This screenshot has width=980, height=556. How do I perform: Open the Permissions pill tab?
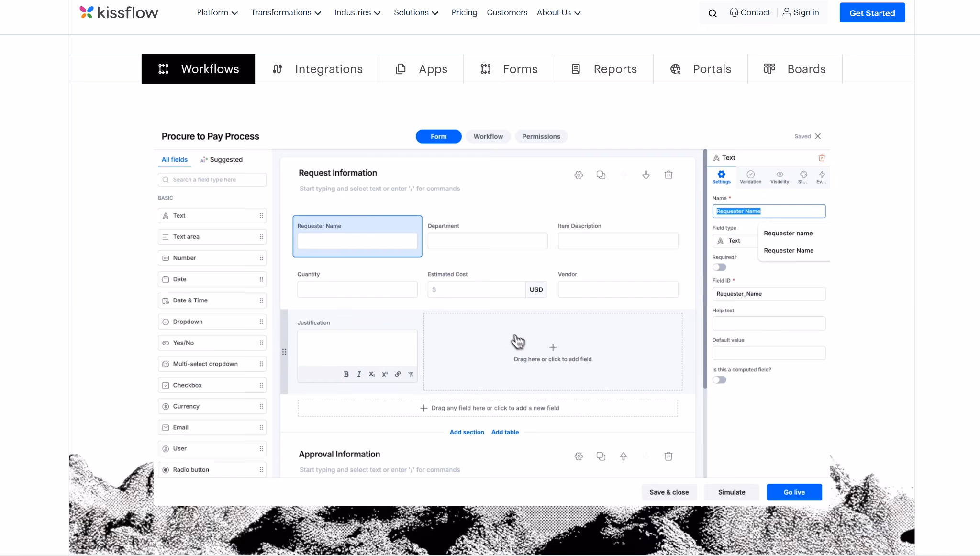[541, 136]
